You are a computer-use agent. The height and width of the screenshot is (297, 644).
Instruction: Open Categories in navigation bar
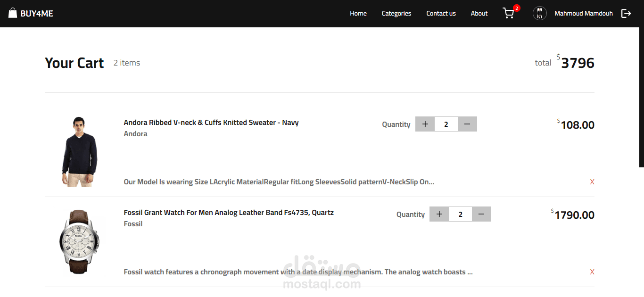click(x=396, y=13)
